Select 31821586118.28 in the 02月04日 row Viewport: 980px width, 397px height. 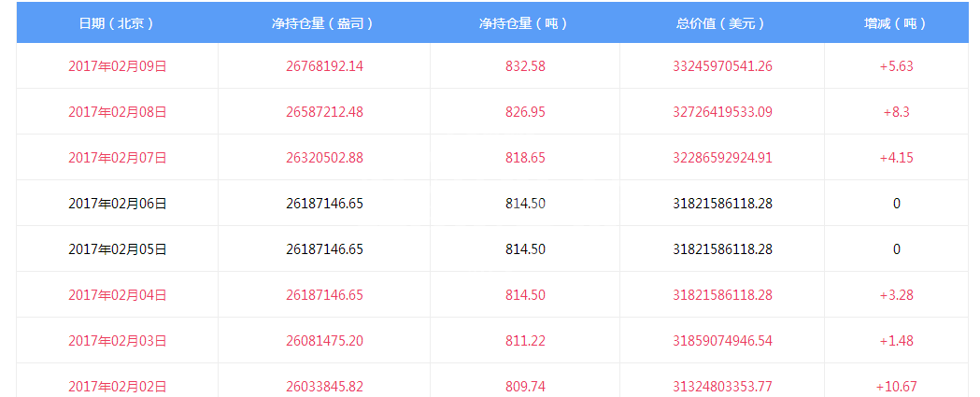(x=722, y=294)
